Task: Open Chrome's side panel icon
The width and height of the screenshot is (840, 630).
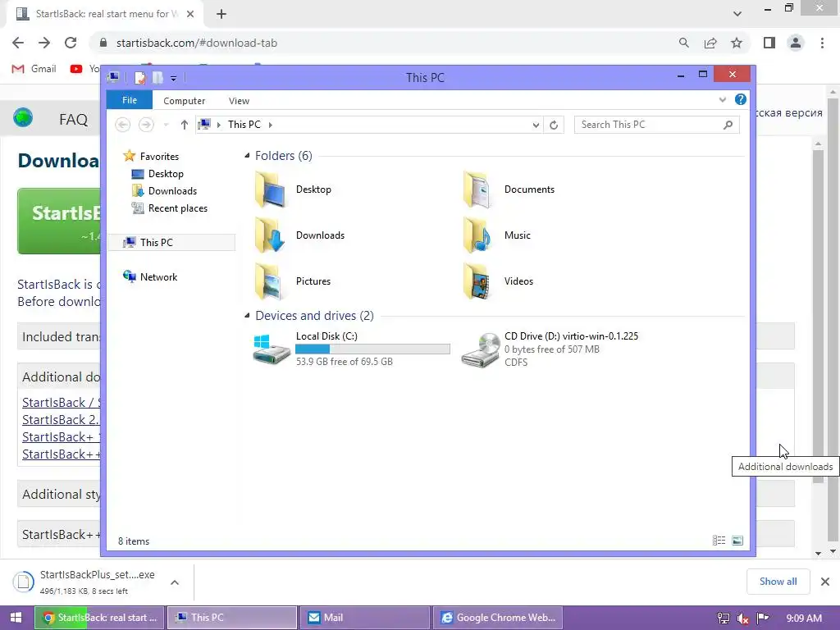Action: 769,43
